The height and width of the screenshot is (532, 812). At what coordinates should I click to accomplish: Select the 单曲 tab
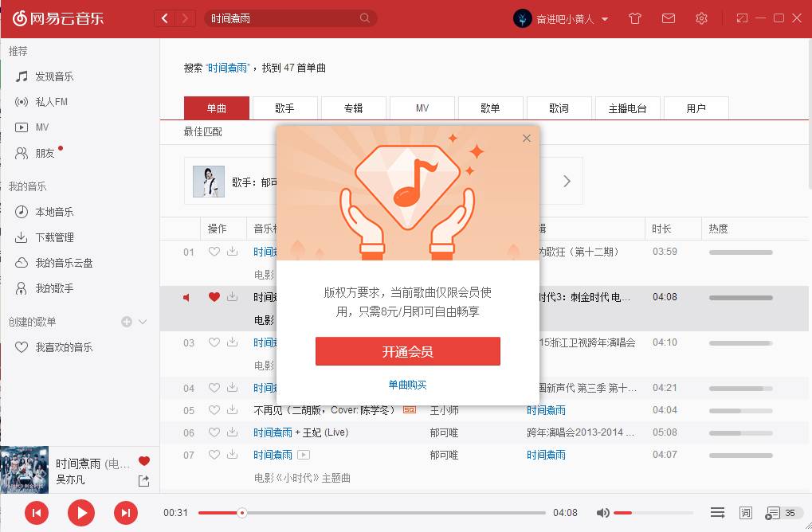coord(217,108)
